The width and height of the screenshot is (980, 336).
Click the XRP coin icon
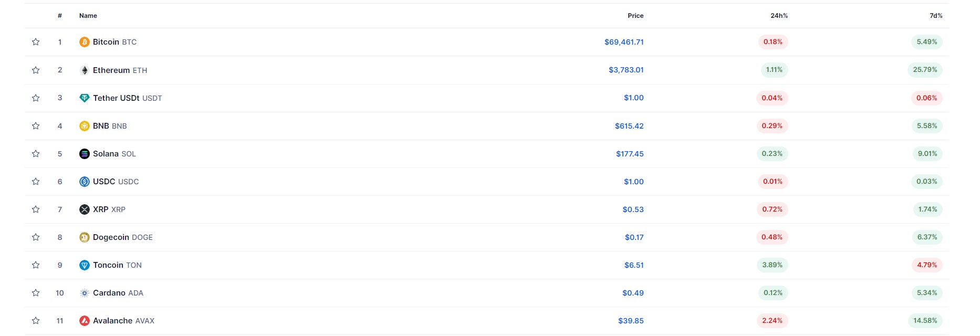point(85,209)
